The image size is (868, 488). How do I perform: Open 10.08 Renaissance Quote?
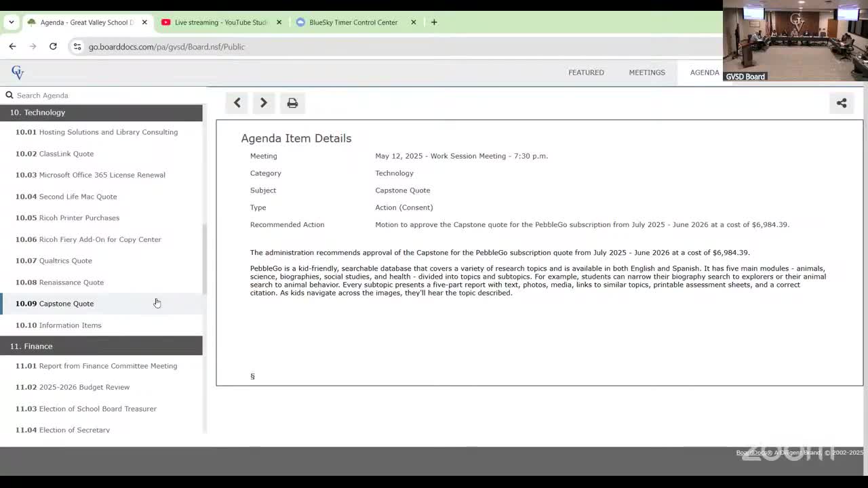click(101, 283)
